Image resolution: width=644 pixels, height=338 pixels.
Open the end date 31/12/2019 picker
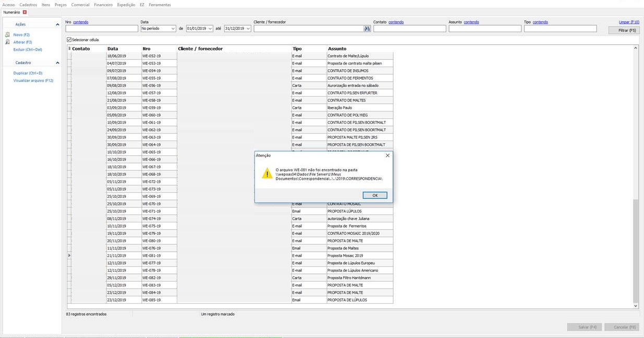click(x=248, y=29)
